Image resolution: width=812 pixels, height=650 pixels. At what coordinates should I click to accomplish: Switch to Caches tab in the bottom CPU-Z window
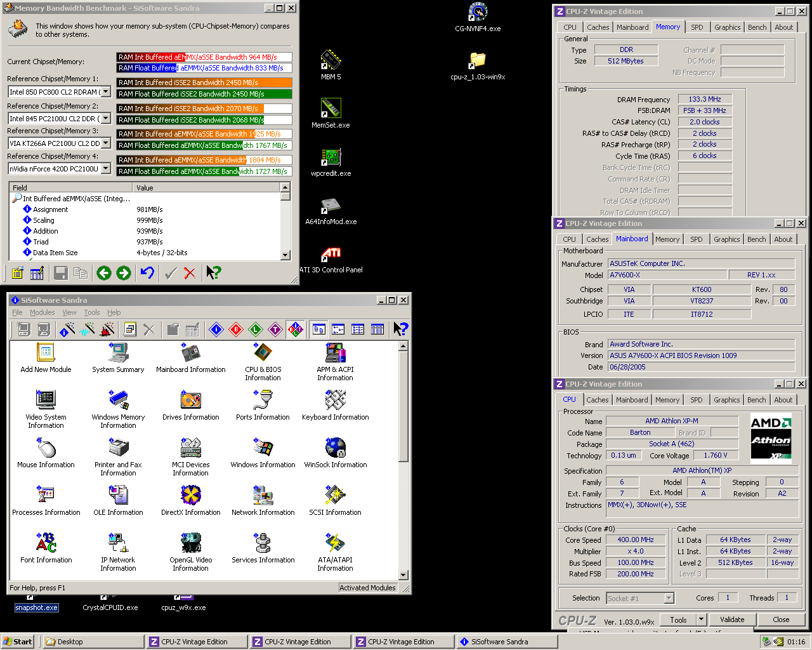(x=597, y=400)
